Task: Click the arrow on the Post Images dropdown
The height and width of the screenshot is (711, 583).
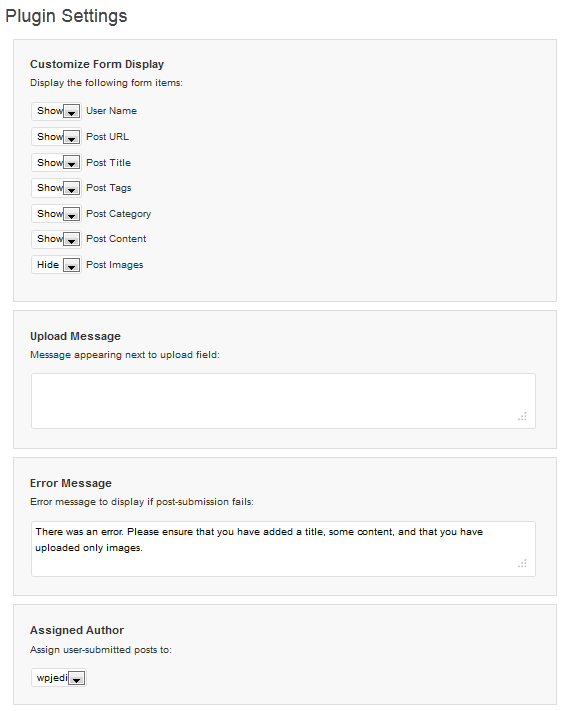Action: pyautogui.click(x=71, y=266)
